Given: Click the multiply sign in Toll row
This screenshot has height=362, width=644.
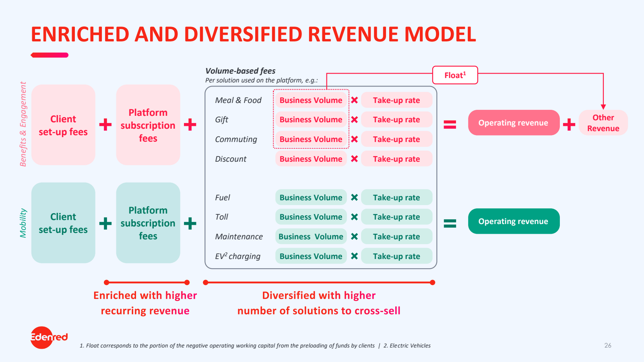Looking at the screenshot, I should pos(354,217).
